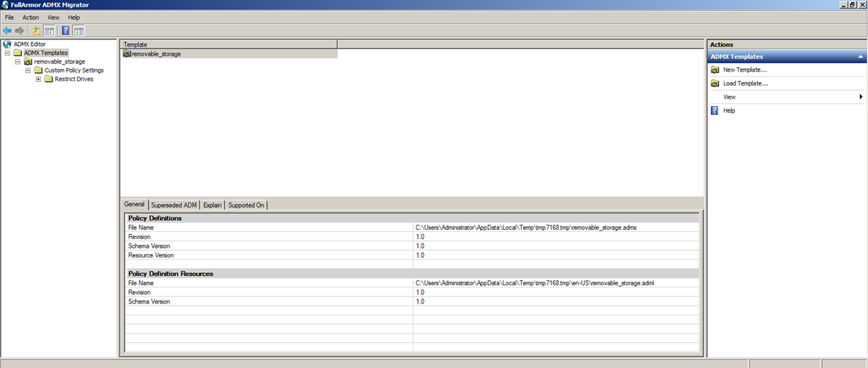
Task: Collapse the ADMX Templates tree node
Action: click(7, 53)
